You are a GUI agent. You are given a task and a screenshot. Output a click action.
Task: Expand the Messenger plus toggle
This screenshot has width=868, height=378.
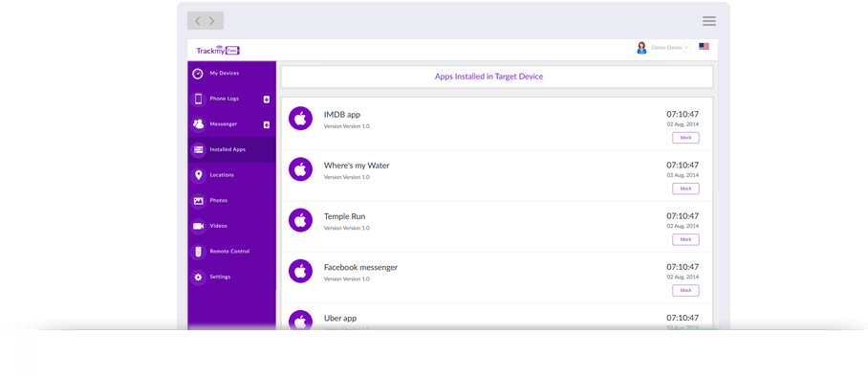pyautogui.click(x=267, y=124)
